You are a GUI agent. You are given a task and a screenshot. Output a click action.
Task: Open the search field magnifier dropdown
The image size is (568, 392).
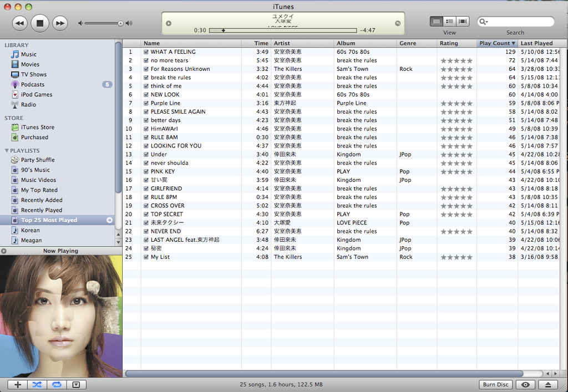coord(484,22)
